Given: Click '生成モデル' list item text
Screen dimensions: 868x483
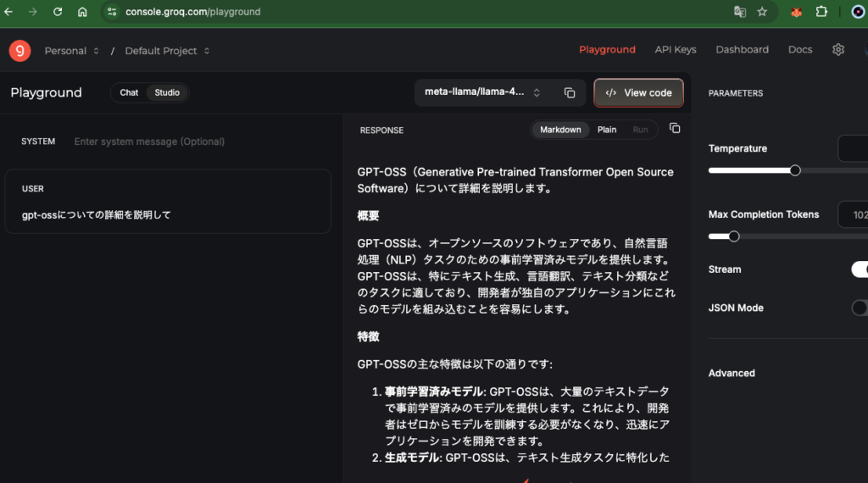Looking at the screenshot, I should [x=413, y=458].
